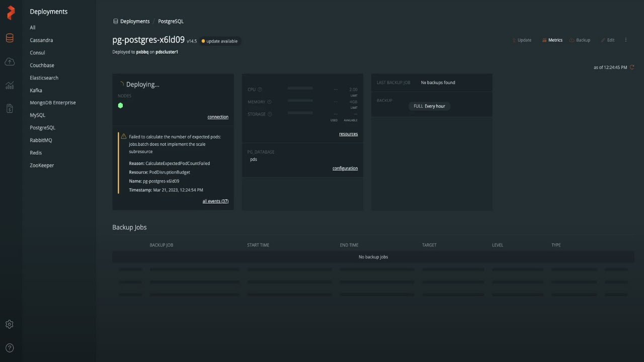
Task: Click the Deployments breadcrumb database icon
Action: (116, 22)
